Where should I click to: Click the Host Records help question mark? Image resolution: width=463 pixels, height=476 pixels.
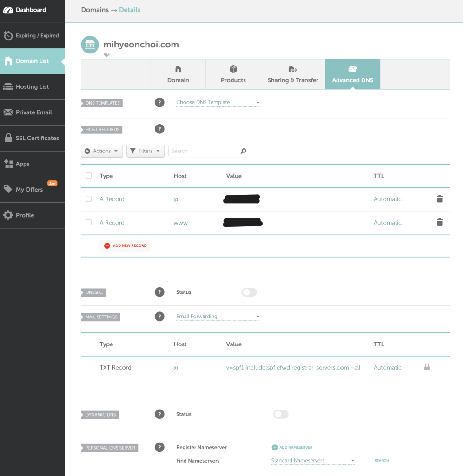[159, 129]
